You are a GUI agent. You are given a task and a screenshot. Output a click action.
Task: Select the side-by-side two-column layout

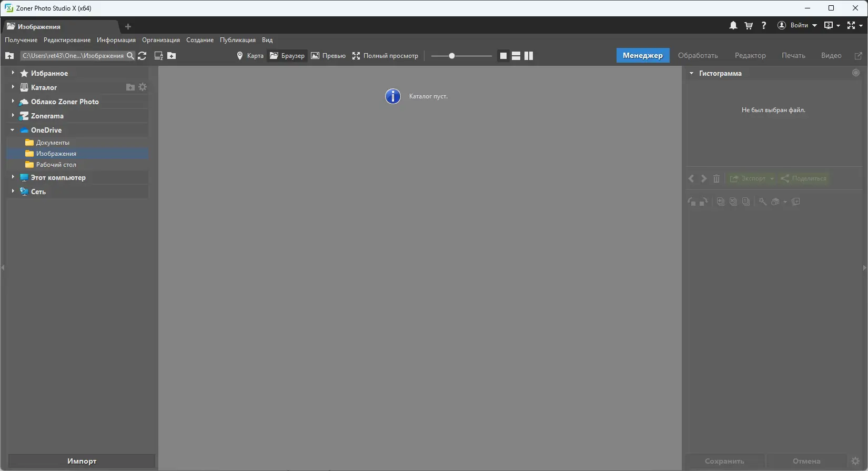point(529,56)
